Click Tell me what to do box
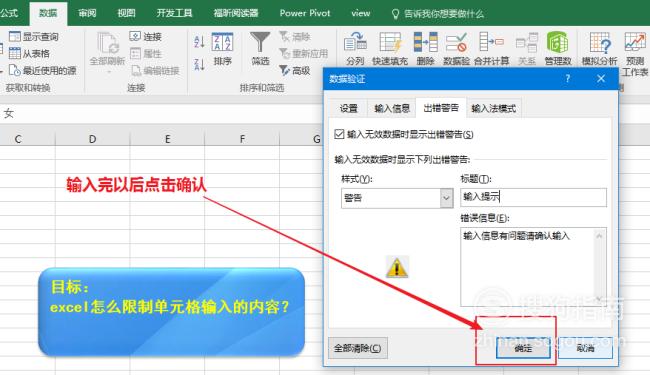 pyautogui.click(x=438, y=14)
